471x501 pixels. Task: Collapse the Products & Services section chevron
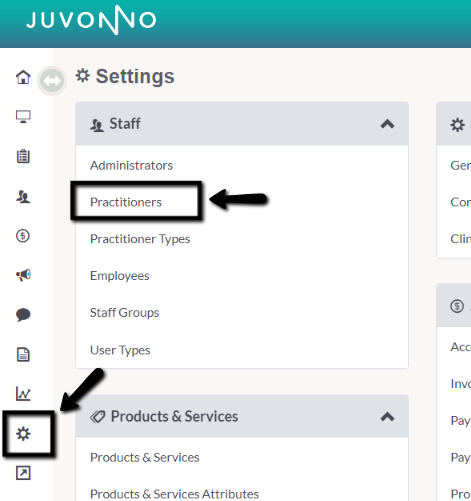(387, 417)
